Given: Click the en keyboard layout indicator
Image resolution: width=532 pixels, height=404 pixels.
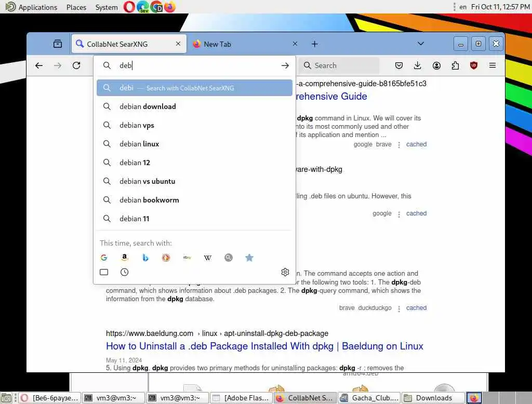Looking at the screenshot, I should pos(463,7).
